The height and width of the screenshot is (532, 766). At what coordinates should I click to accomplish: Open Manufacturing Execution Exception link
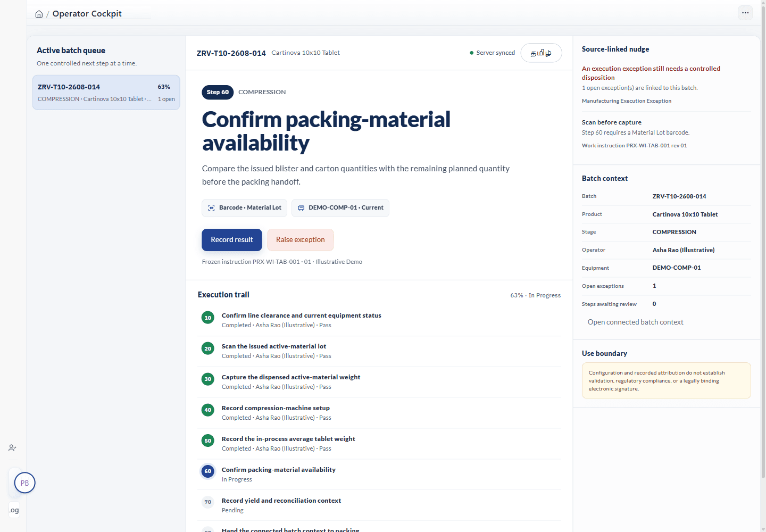click(627, 101)
